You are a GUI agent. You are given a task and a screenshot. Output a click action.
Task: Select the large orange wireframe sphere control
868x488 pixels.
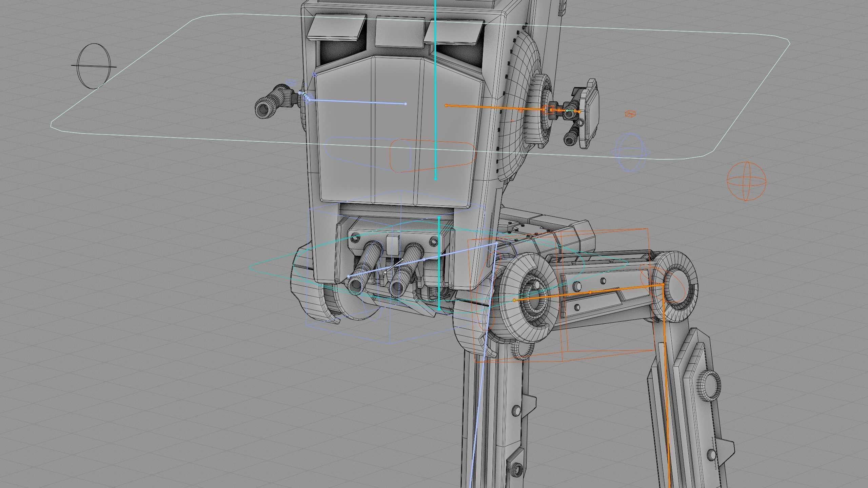click(x=746, y=181)
